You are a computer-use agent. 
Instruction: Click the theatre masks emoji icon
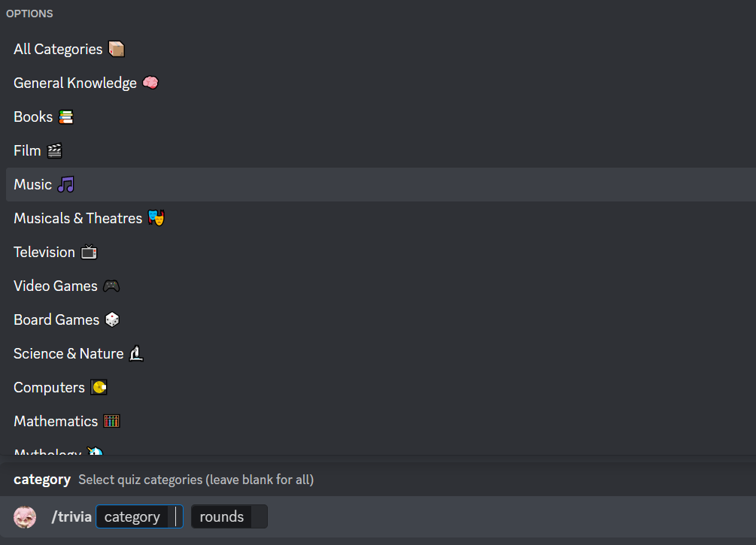(156, 218)
